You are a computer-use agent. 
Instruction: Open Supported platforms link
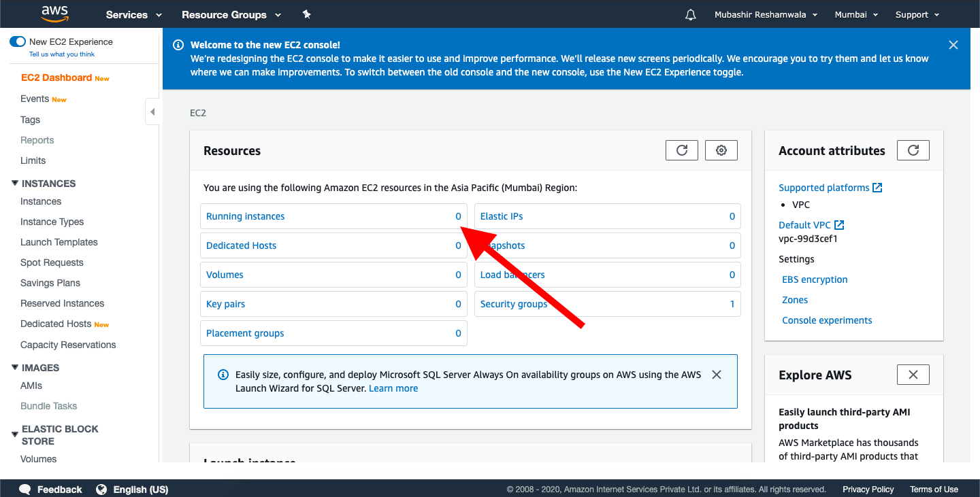click(x=824, y=188)
